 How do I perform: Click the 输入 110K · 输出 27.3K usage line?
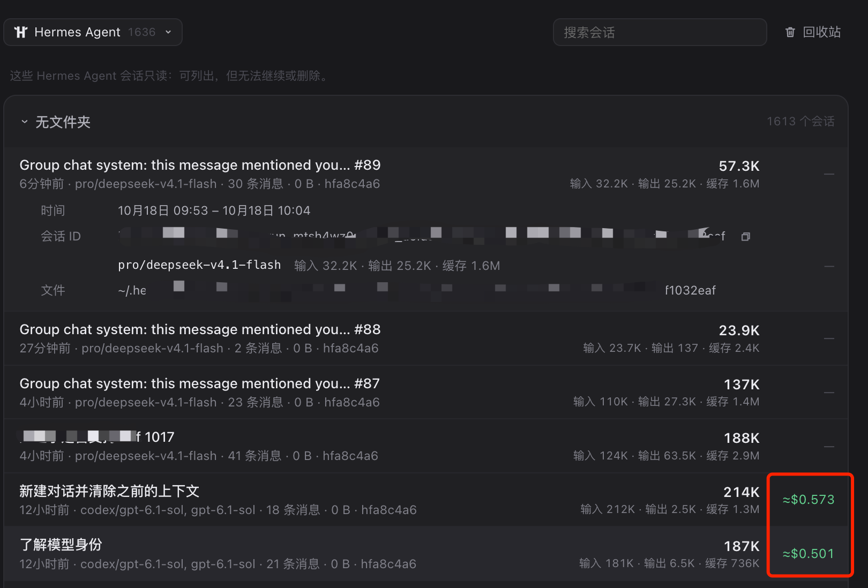666,402
